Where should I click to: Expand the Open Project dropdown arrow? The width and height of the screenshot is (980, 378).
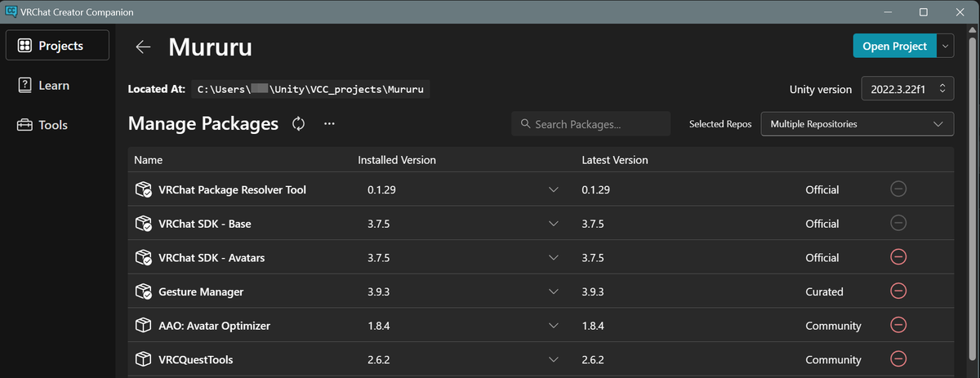click(945, 46)
